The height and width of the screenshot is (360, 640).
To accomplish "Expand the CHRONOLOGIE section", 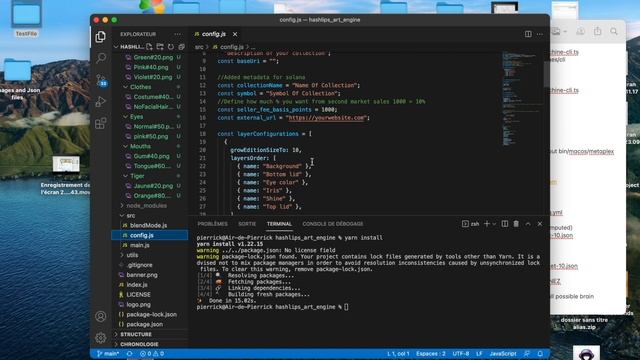I will click(139, 344).
